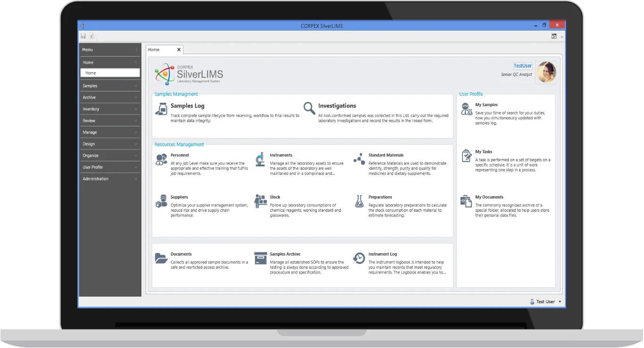Click the user profile photo
Viewport: 644px width, 348px height.
pos(546,72)
